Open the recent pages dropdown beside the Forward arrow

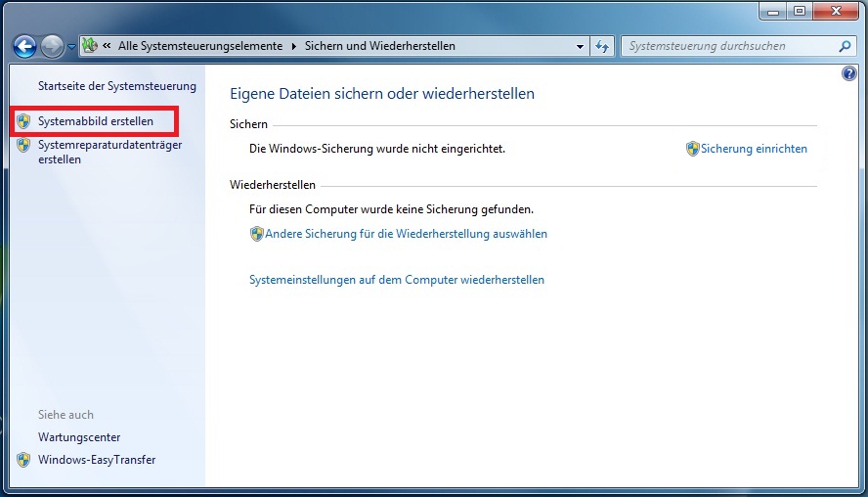(71, 47)
